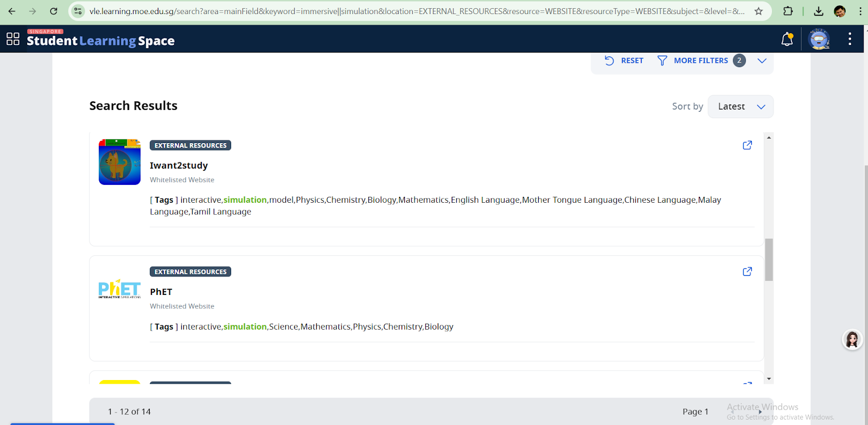Click the PhET logo thumbnail
This screenshot has height=425, width=868.
pyautogui.click(x=120, y=289)
